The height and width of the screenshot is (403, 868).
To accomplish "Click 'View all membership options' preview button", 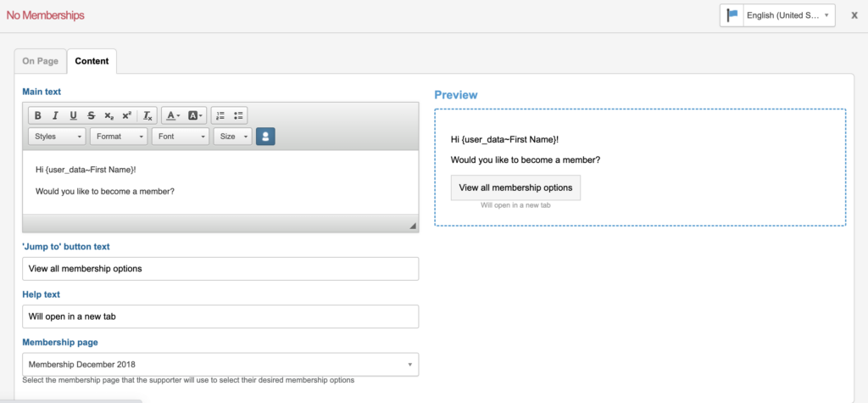I will pyautogui.click(x=515, y=188).
